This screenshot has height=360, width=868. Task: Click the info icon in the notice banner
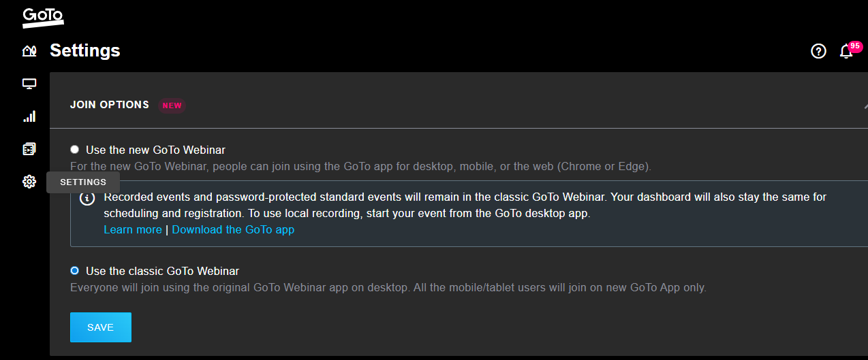click(x=87, y=199)
